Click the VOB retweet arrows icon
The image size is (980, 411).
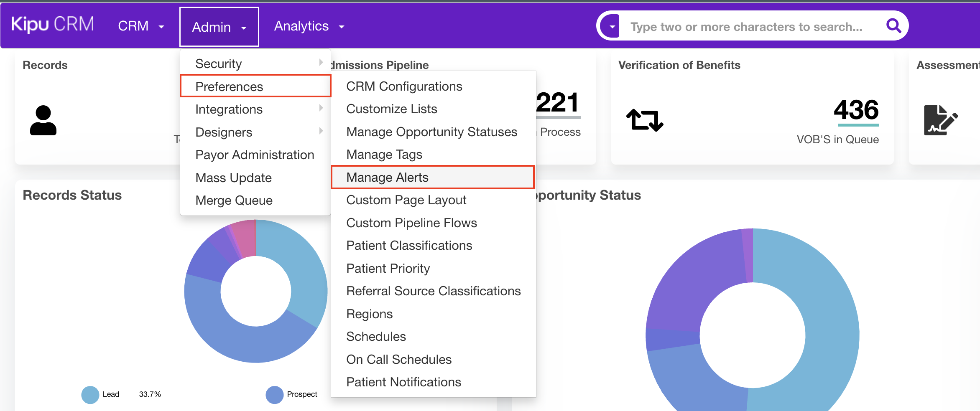[x=645, y=120]
